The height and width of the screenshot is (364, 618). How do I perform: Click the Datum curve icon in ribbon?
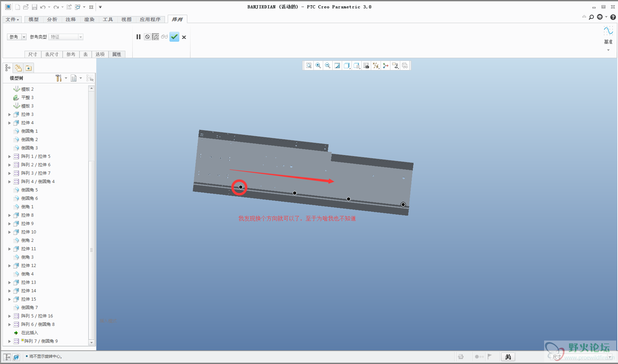(x=608, y=31)
